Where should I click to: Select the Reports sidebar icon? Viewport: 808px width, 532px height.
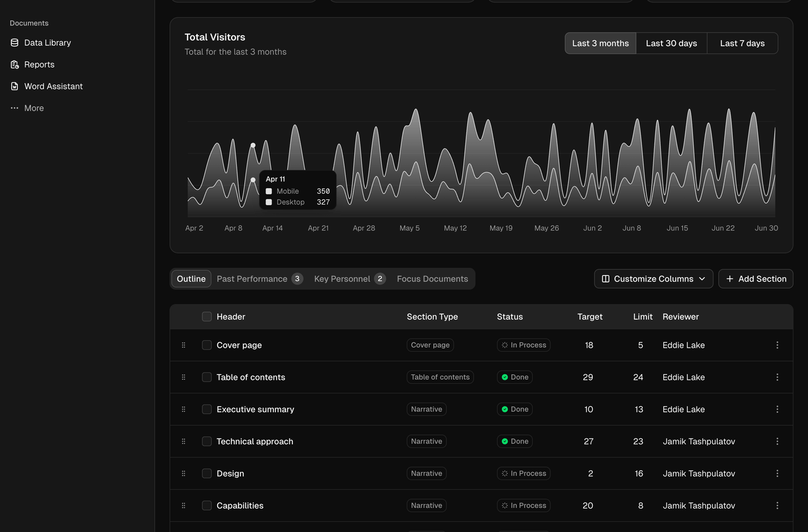click(x=14, y=64)
